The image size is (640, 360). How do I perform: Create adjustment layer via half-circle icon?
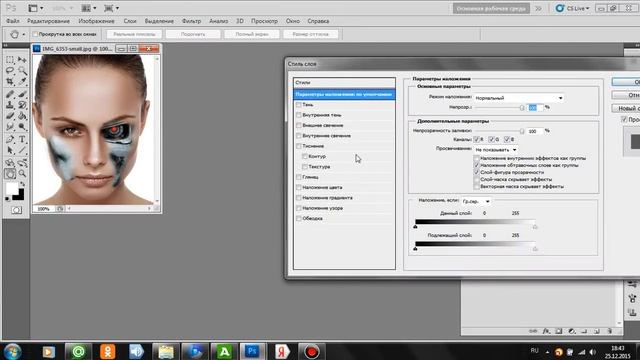pos(571,331)
